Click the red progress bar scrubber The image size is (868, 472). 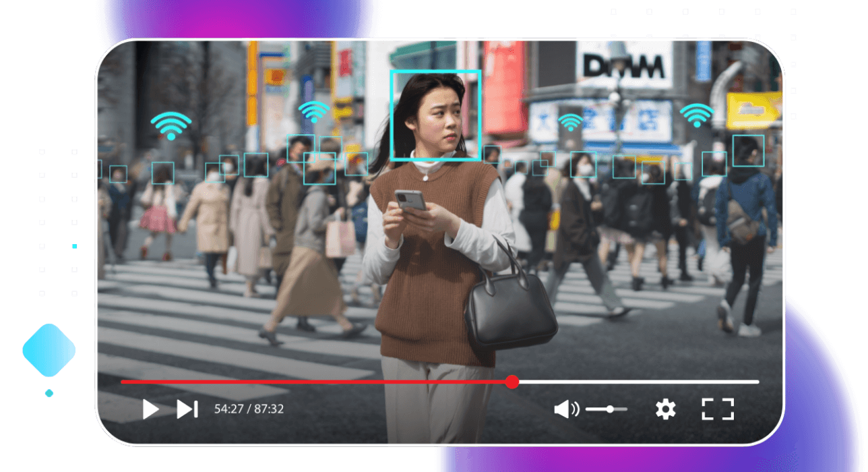point(512,382)
